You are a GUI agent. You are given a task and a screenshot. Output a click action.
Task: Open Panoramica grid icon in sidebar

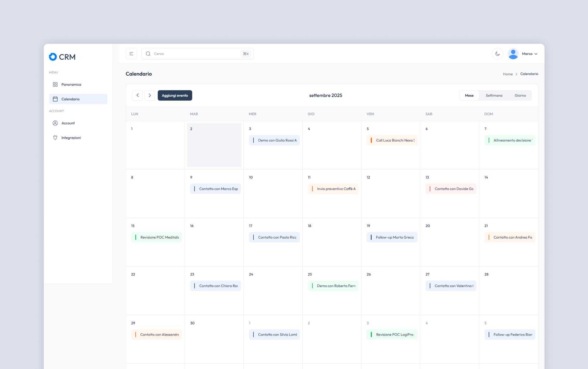55,84
